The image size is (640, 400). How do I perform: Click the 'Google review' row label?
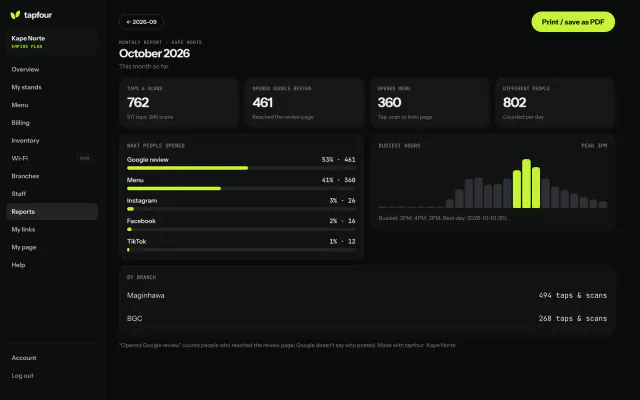148,160
